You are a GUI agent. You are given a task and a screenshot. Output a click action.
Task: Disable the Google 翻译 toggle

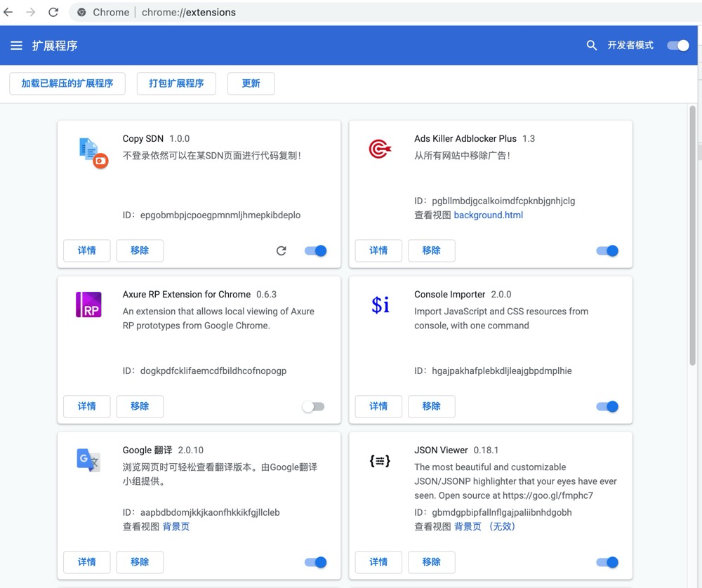pos(316,562)
